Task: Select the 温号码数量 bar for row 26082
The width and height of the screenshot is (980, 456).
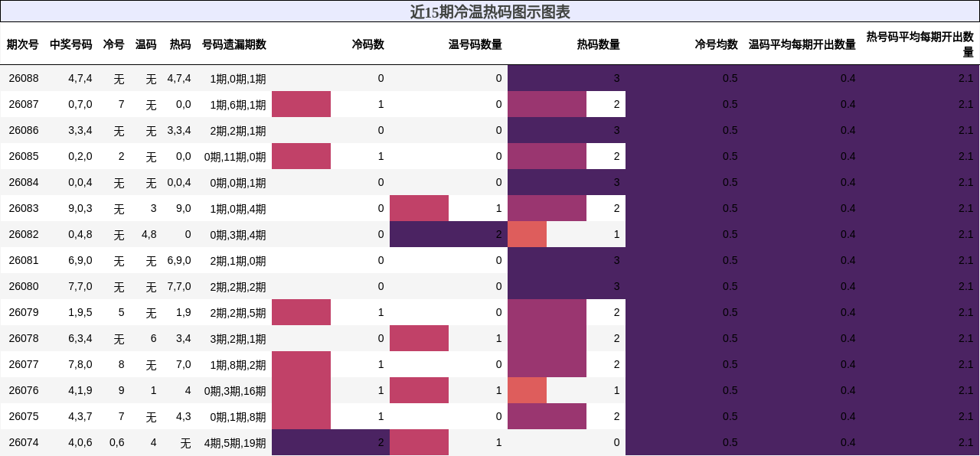Action: click(x=448, y=234)
